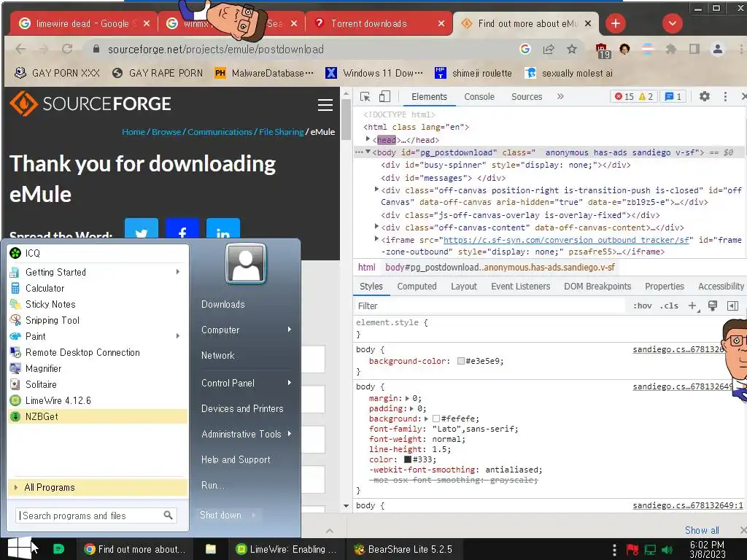The width and height of the screenshot is (747, 560).
Task: Click the #fefefe background color swatch
Action: click(436, 419)
